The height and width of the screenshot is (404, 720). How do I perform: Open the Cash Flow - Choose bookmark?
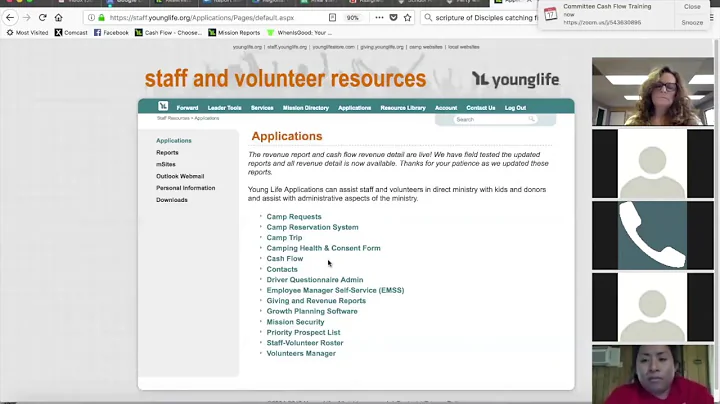pyautogui.click(x=169, y=33)
